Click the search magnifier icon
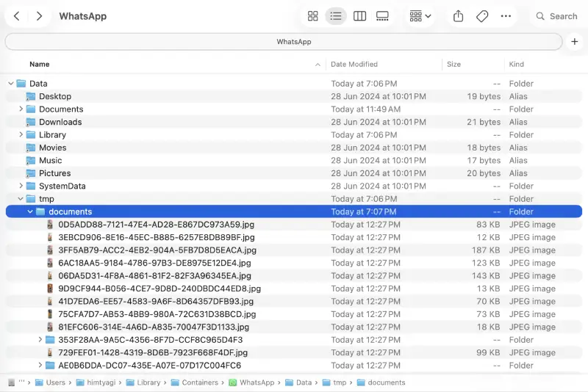The width and height of the screenshot is (588, 392). [x=540, y=16]
